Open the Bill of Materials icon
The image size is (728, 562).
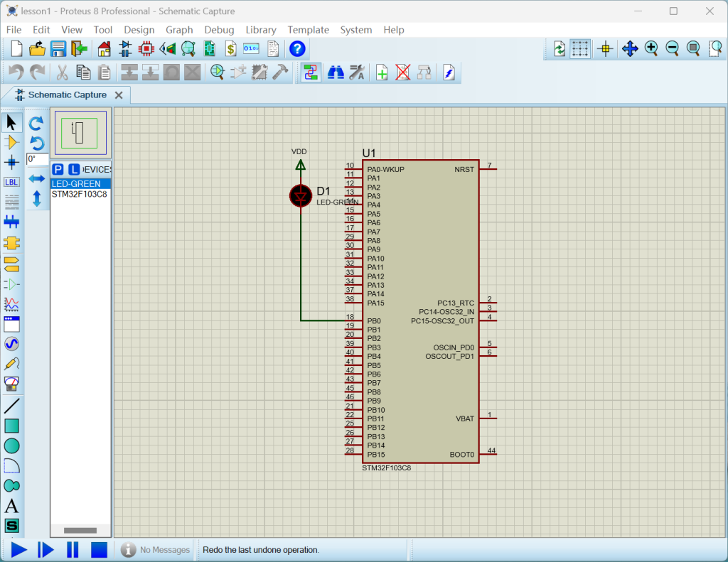(230, 49)
